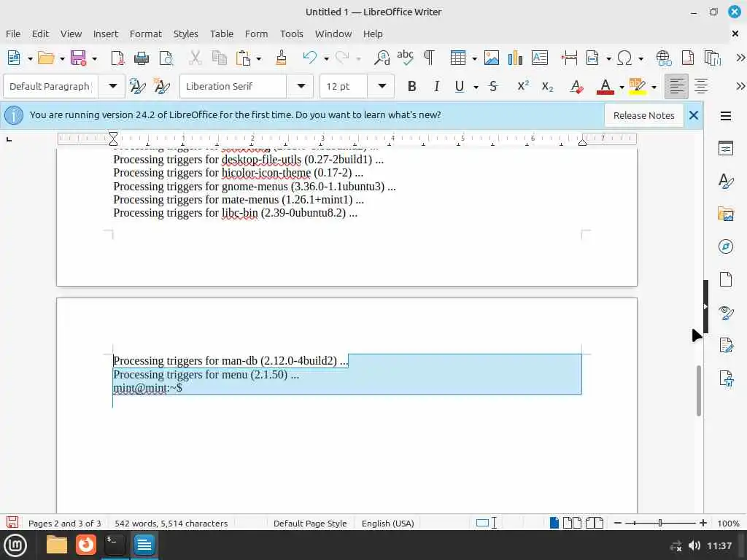The image size is (747, 560).
Task: Close the version info bar
Action: (694, 115)
